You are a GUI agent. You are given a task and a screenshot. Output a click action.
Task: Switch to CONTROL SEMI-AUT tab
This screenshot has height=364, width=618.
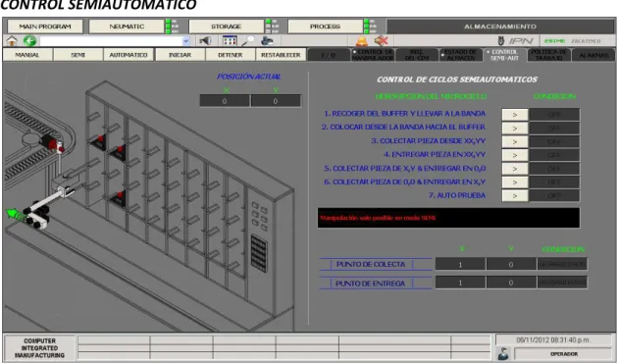(x=504, y=55)
